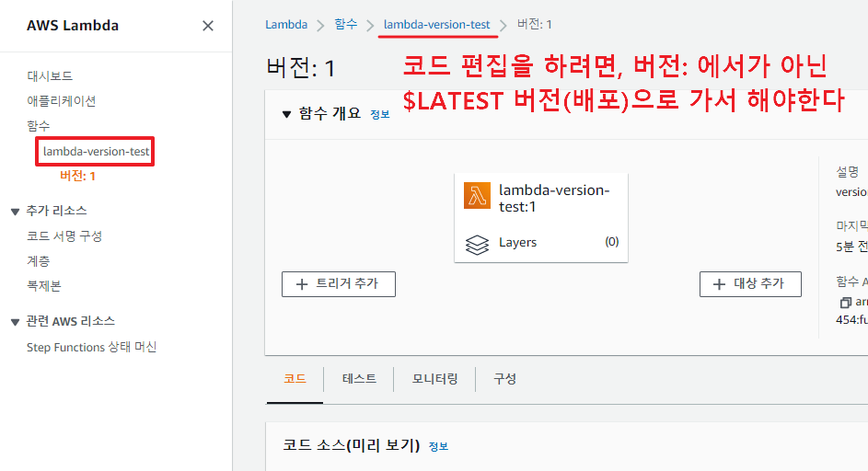Viewport: 868px width, 471px height.
Task: Open 계층 in the sidebar
Action: click(x=38, y=260)
